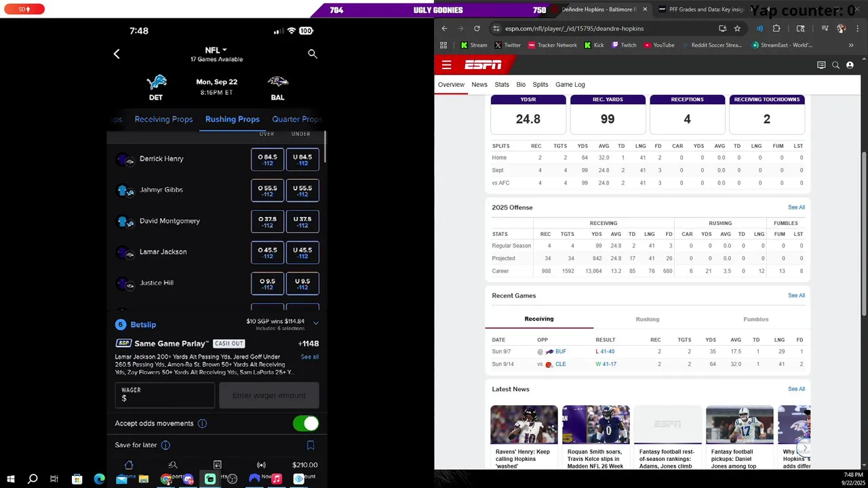This screenshot has width=868, height=488.
Task: Open the Chrome three-dot menu
Action: tap(857, 28)
